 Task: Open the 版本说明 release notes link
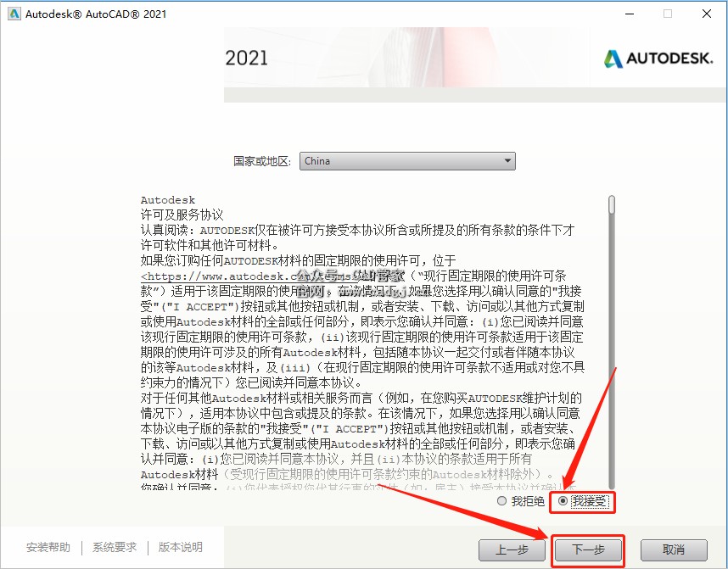(180, 547)
